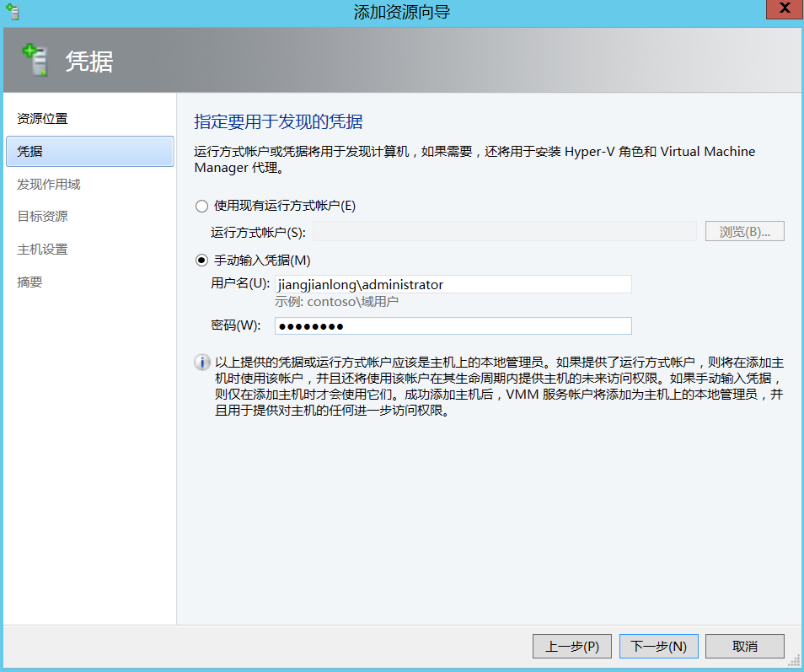This screenshot has width=804, height=672.
Task: Click the server icon beside the 凭据 header
Action: pyautogui.click(x=36, y=60)
